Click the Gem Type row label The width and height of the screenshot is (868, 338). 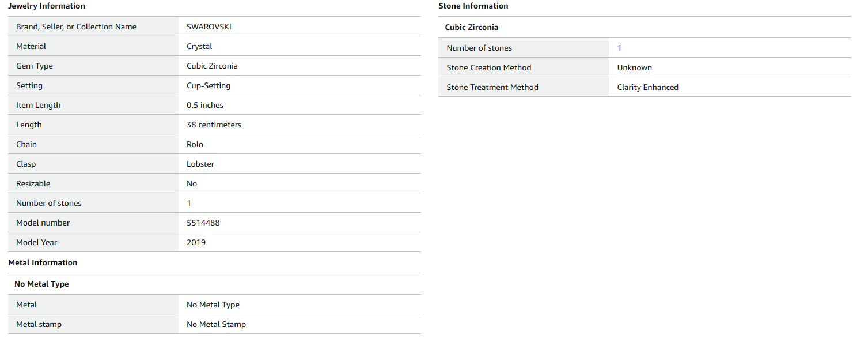coord(35,66)
